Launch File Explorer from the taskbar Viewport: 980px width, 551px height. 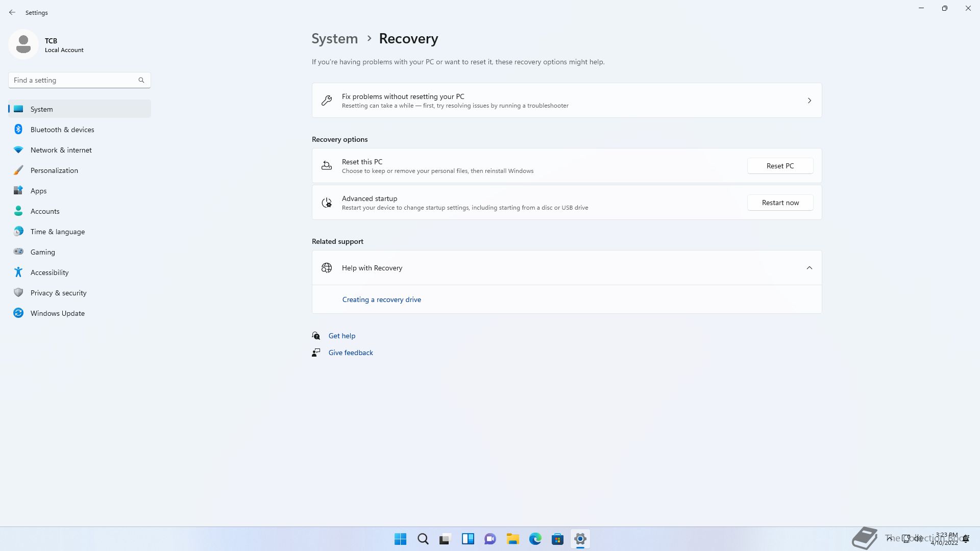513,539
